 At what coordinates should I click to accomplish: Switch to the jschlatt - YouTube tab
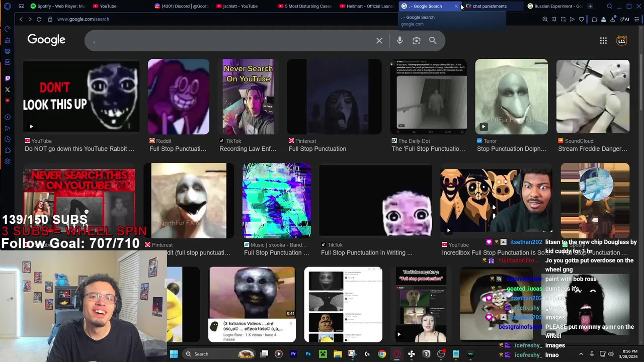point(244,6)
